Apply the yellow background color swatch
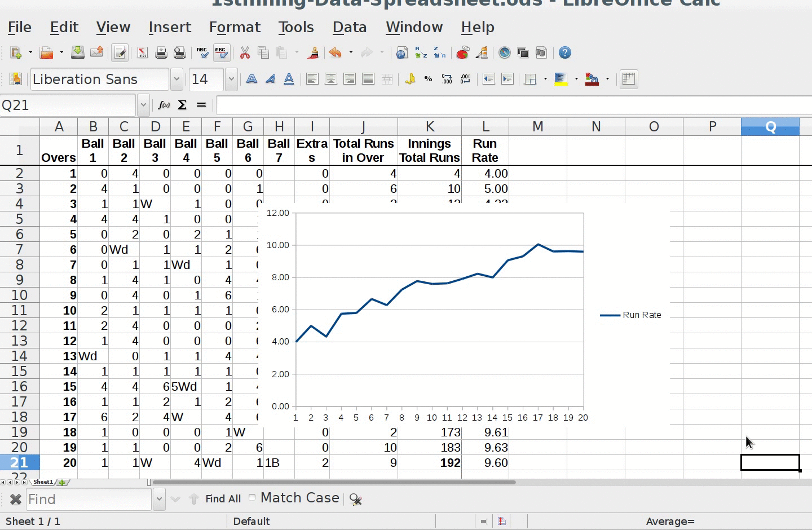Viewport: 812px width, 530px height. click(x=561, y=79)
